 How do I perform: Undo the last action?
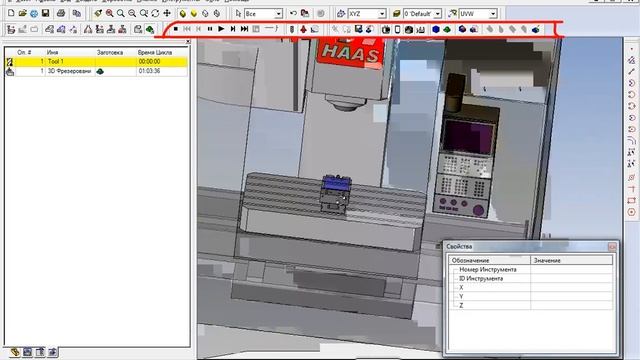(x=293, y=13)
